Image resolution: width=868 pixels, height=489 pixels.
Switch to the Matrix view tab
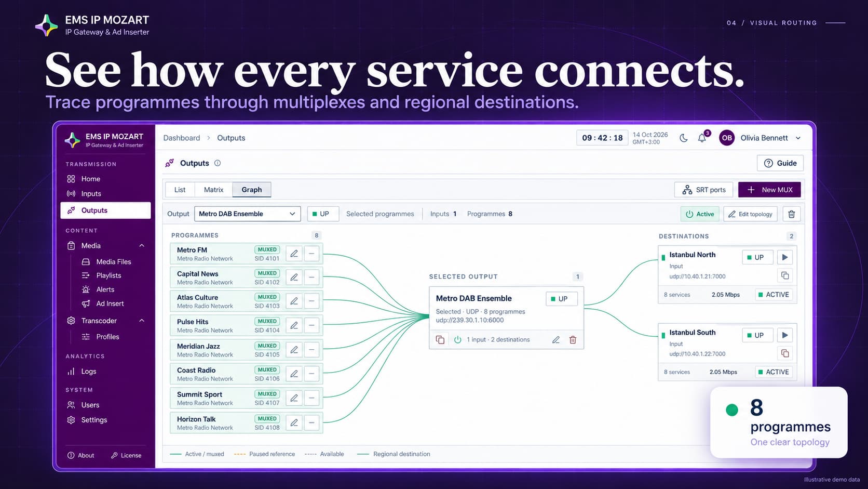tap(213, 190)
